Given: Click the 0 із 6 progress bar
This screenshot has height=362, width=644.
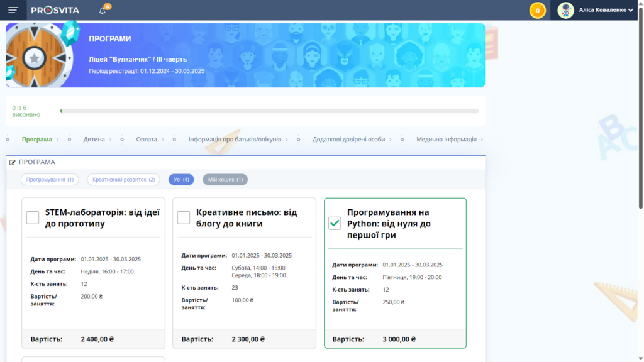Looking at the screenshot, I should click(270, 110).
